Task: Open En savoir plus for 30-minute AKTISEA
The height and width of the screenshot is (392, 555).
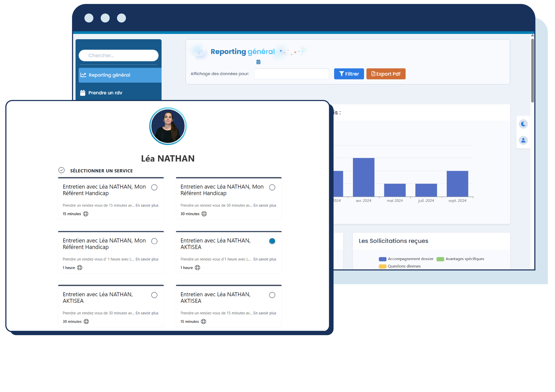Action: (147, 313)
